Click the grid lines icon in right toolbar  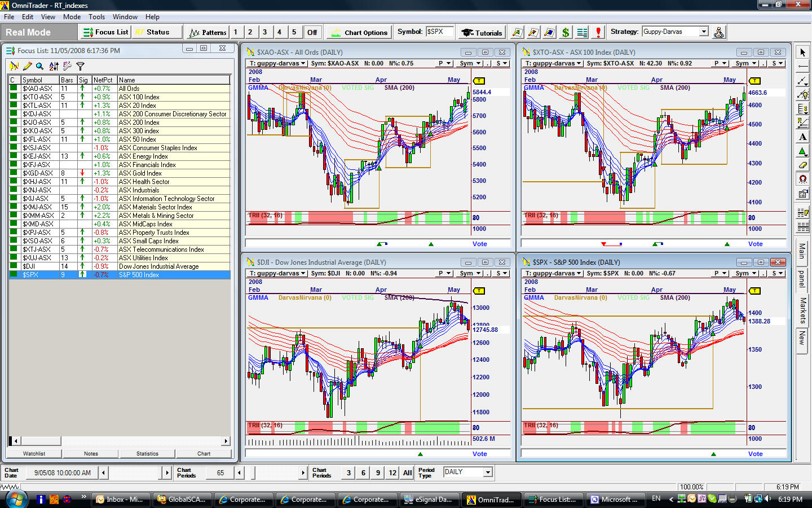point(802,227)
